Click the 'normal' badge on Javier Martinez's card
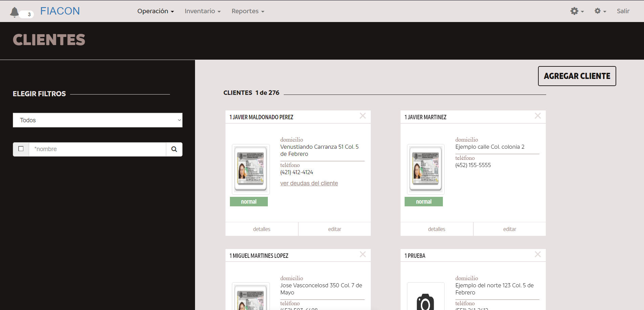644x310 pixels. [x=423, y=201]
